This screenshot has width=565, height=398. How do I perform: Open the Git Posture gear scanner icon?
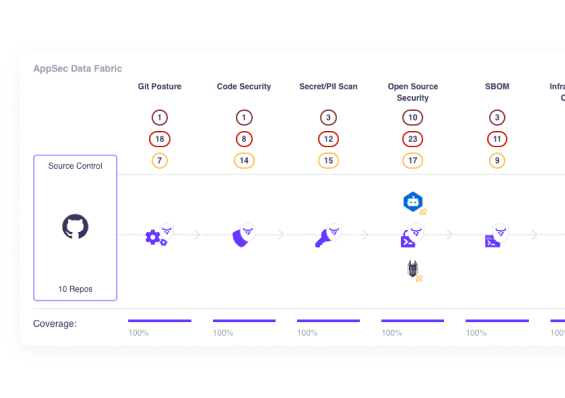click(156, 238)
